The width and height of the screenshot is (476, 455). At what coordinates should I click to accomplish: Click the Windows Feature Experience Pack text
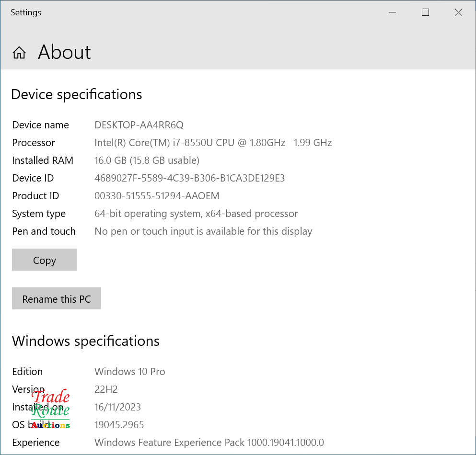209,443
